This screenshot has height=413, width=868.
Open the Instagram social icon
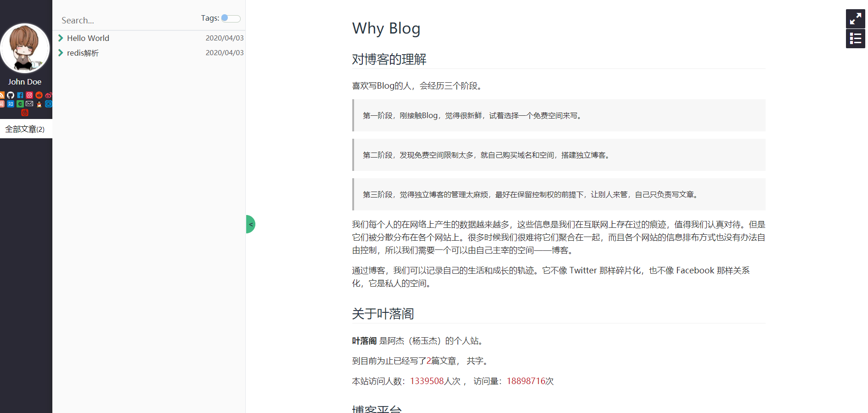[x=29, y=95]
